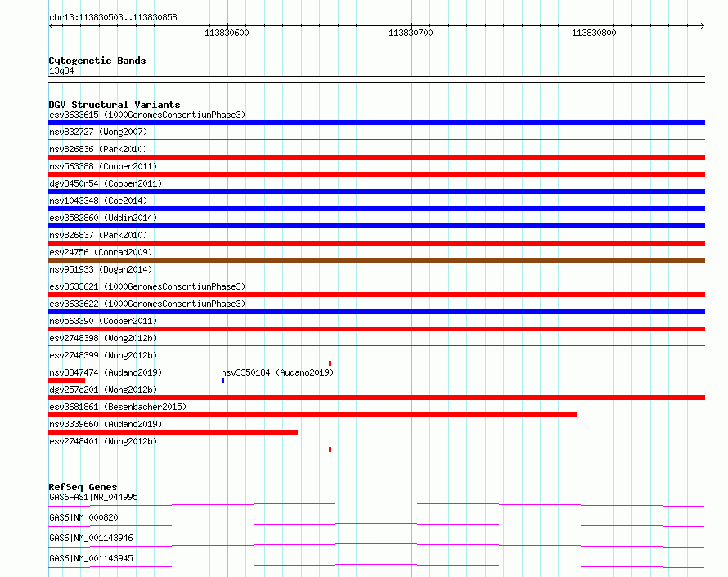728x577 pixels.
Task: Select the GAS6|NM_001143946 gene label
Action: [91, 538]
